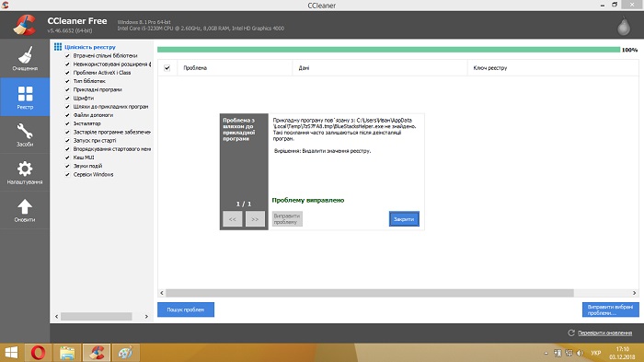Image resolution: width=644 pixels, height=362 pixels.
Task: Uncheck 'Шрифти' option
Action: [x=67, y=98]
